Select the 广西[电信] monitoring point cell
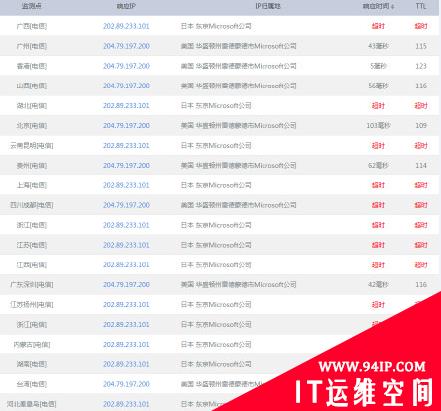This screenshot has width=441, height=411. [x=32, y=26]
